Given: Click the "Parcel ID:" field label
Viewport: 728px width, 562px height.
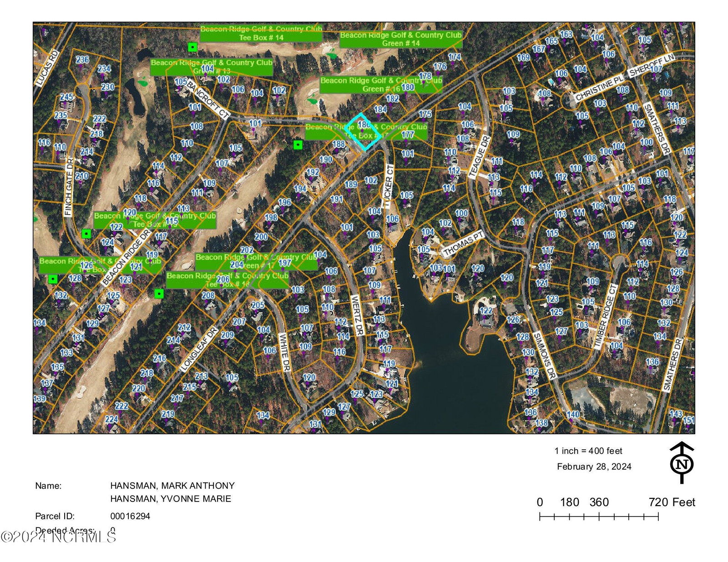Looking at the screenshot, I should 55,516.
